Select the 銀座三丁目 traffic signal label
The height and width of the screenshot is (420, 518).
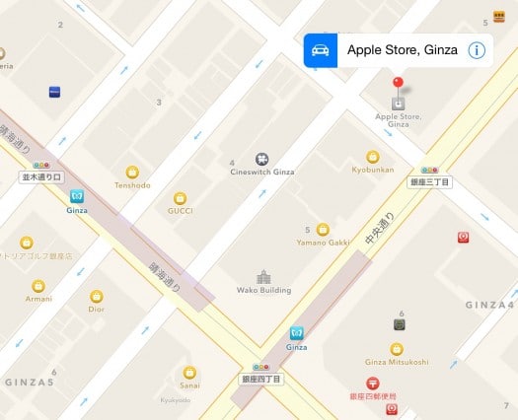(429, 182)
